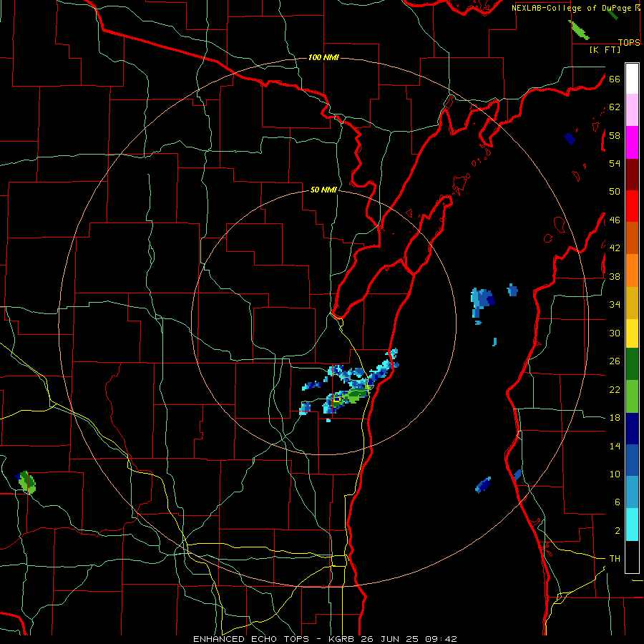The image size is (644, 644).
Task: Select the 66 value on the legend scale
Action: (x=615, y=79)
